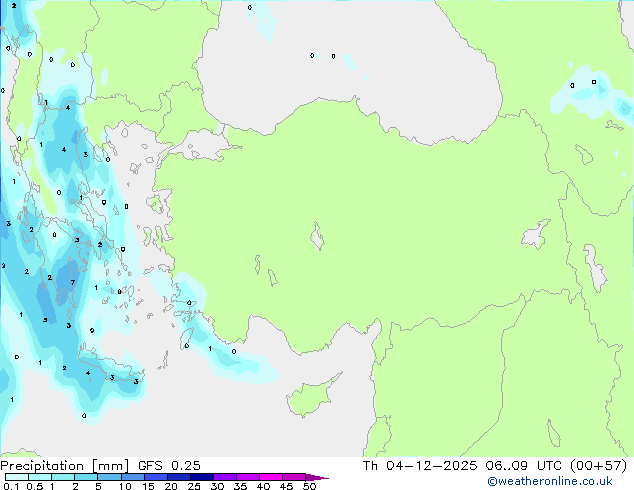Click the '15' legend tick label

click(148, 486)
